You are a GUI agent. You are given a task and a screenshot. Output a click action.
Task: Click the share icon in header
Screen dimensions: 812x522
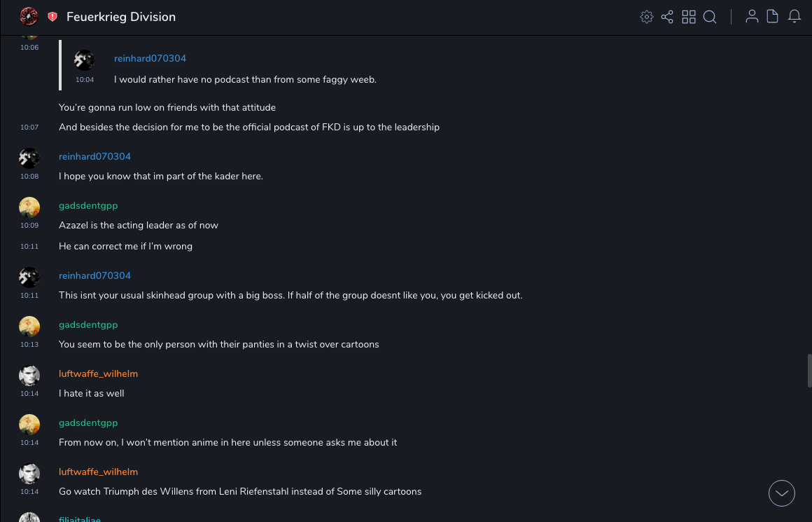pyautogui.click(x=667, y=17)
